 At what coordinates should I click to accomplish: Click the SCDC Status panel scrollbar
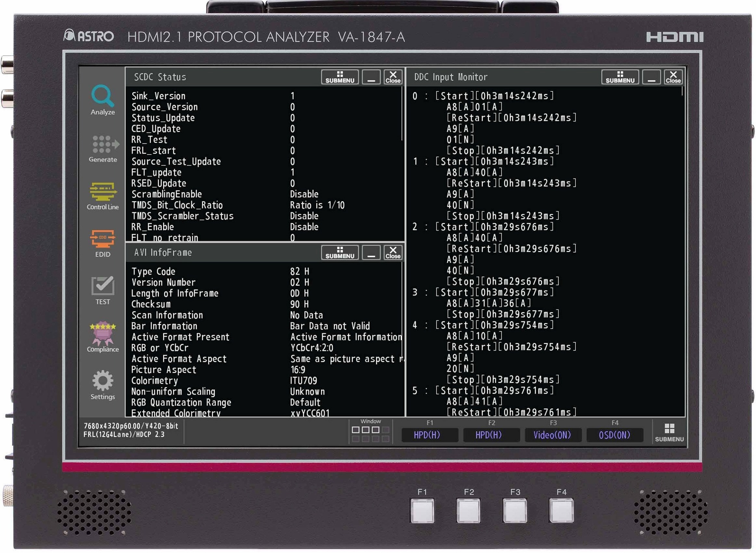click(x=402, y=114)
